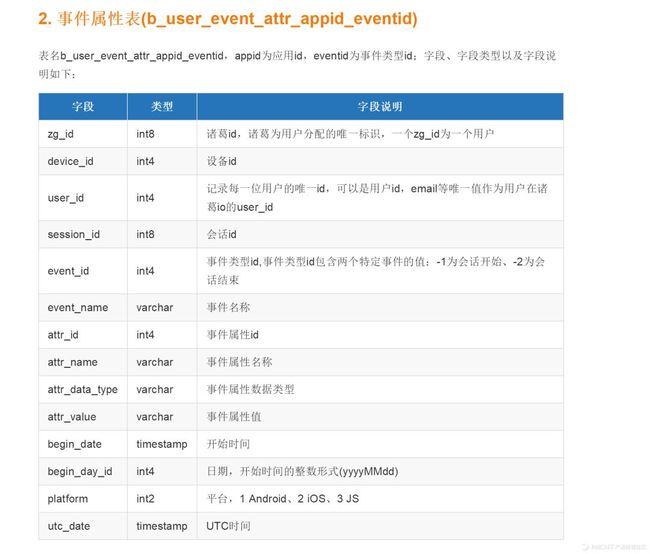Select the utc_date field cell

pos(83,526)
